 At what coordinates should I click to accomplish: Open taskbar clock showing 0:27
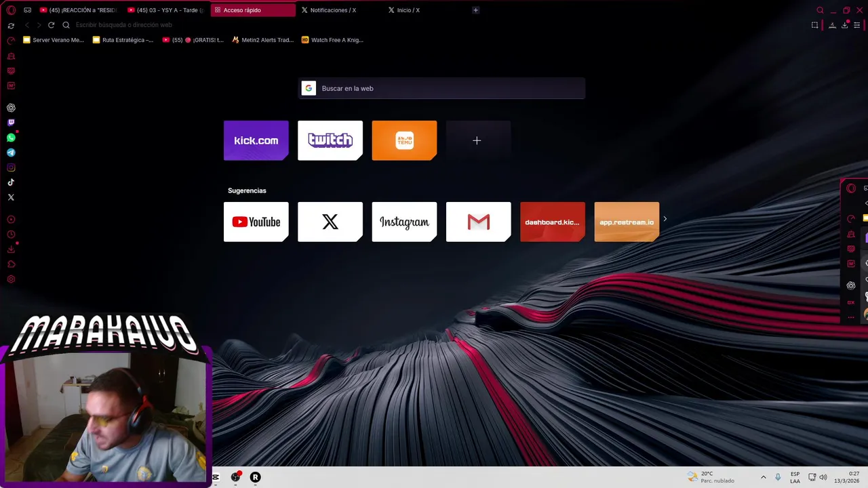pos(846,477)
